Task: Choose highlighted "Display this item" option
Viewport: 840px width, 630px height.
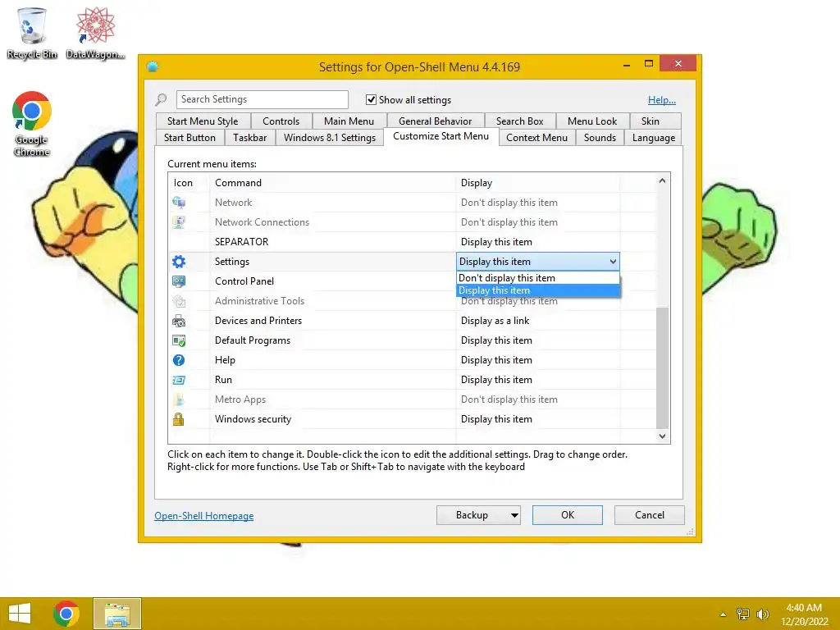Action: click(538, 290)
